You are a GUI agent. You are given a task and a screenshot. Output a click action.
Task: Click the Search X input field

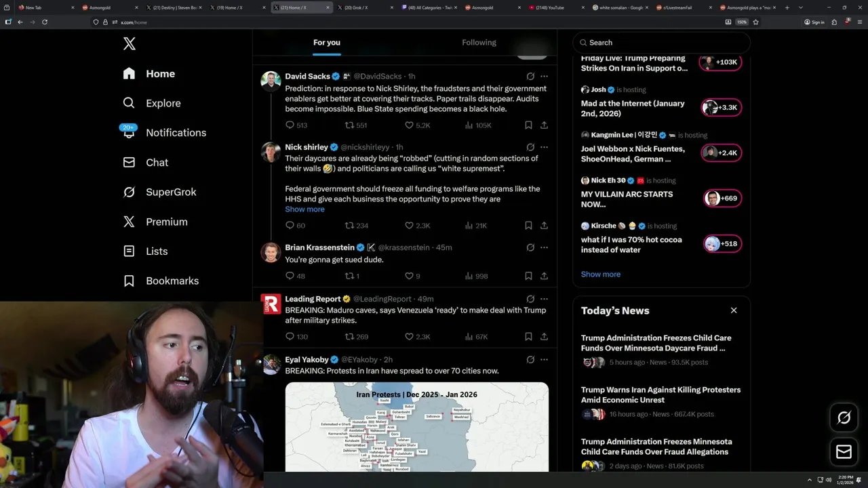(661, 43)
